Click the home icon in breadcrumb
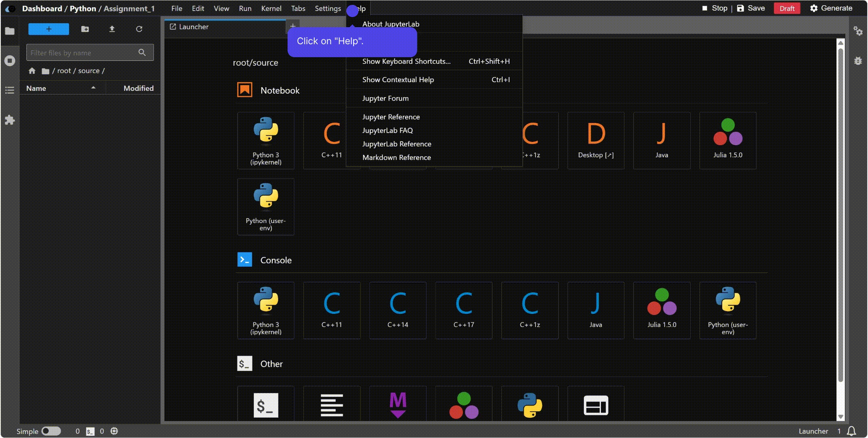The image size is (868, 438). pos(32,71)
